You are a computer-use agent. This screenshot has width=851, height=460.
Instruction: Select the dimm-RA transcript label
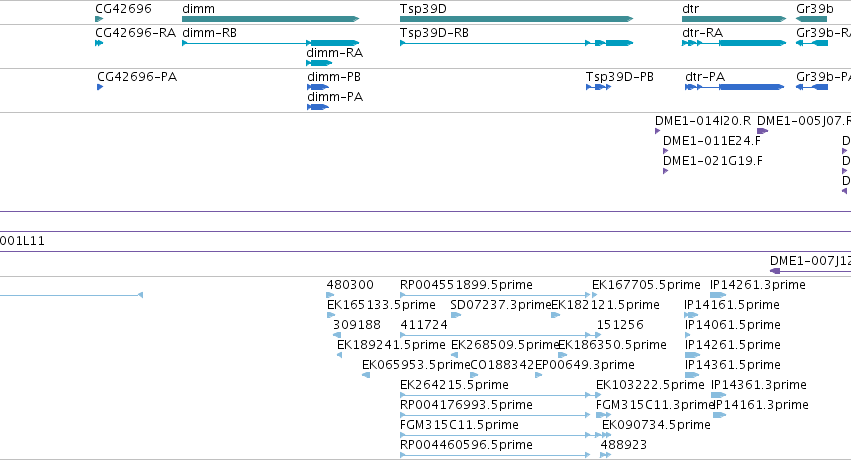tap(334, 53)
